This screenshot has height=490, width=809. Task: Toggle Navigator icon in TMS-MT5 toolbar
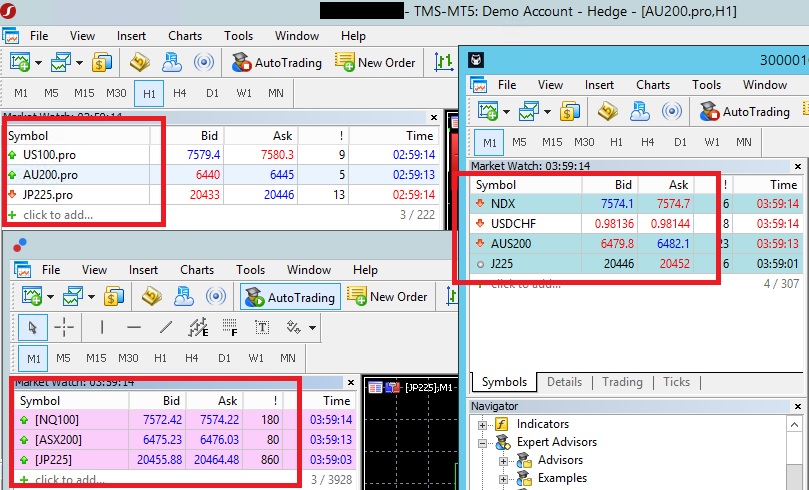(x=171, y=62)
